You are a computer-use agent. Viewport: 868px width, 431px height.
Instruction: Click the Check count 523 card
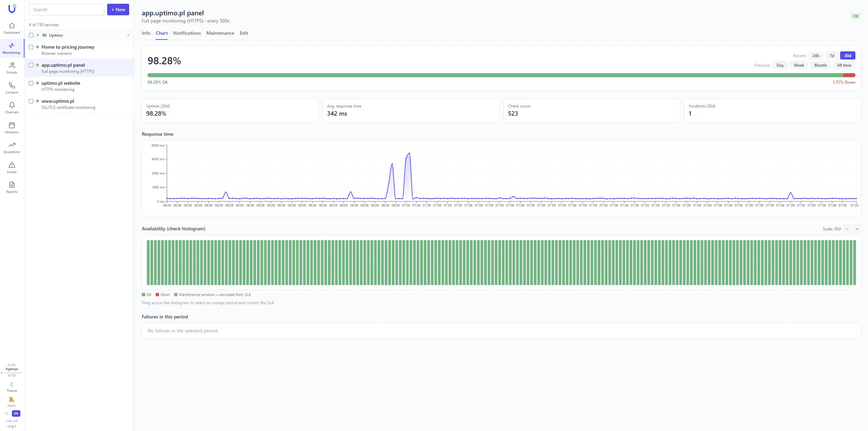point(592,111)
